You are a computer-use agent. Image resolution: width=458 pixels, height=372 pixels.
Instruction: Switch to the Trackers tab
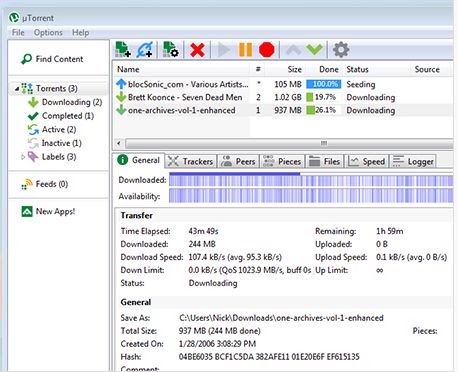(191, 161)
